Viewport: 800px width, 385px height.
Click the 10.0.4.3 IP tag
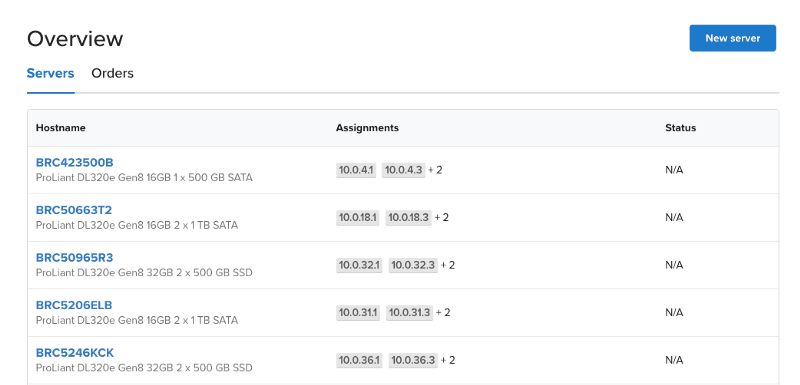pos(404,170)
